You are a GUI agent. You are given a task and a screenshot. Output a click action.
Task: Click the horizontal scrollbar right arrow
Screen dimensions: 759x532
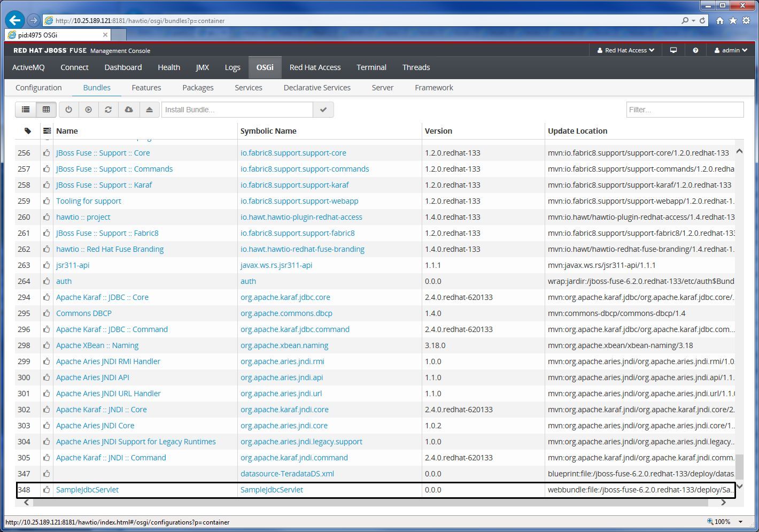(723, 502)
